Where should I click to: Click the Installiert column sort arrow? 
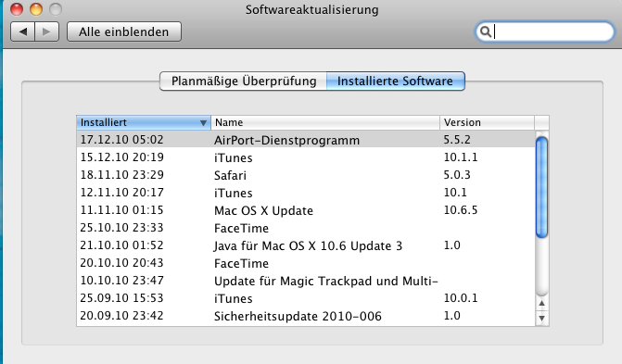[x=203, y=123]
